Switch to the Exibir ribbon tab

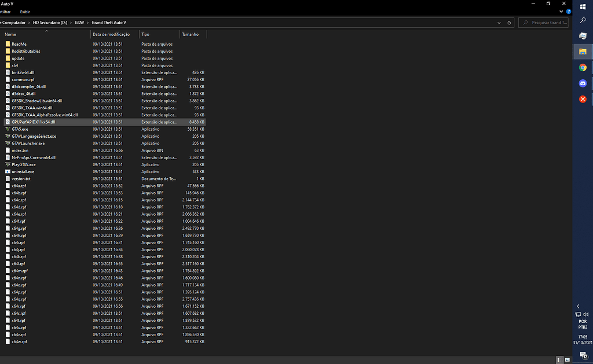pyautogui.click(x=24, y=12)
